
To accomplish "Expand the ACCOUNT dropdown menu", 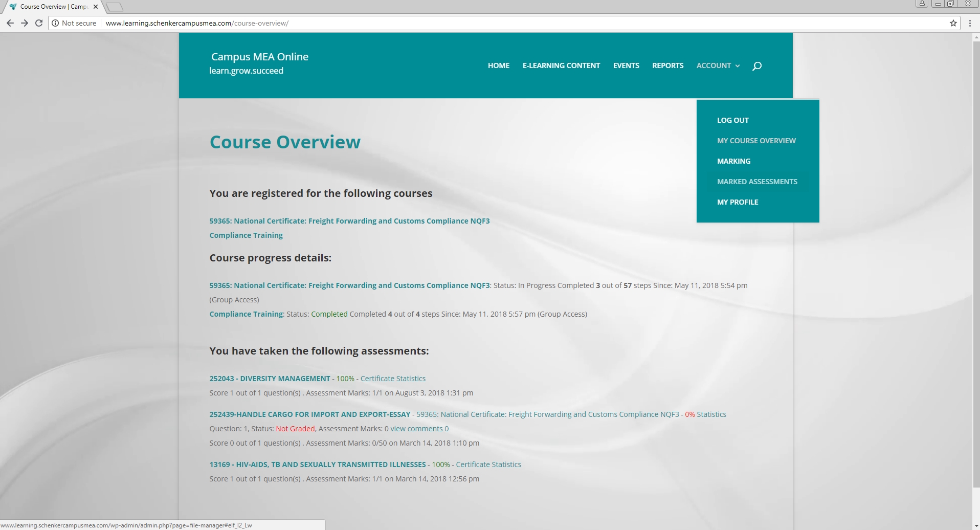I will point(718,65).
